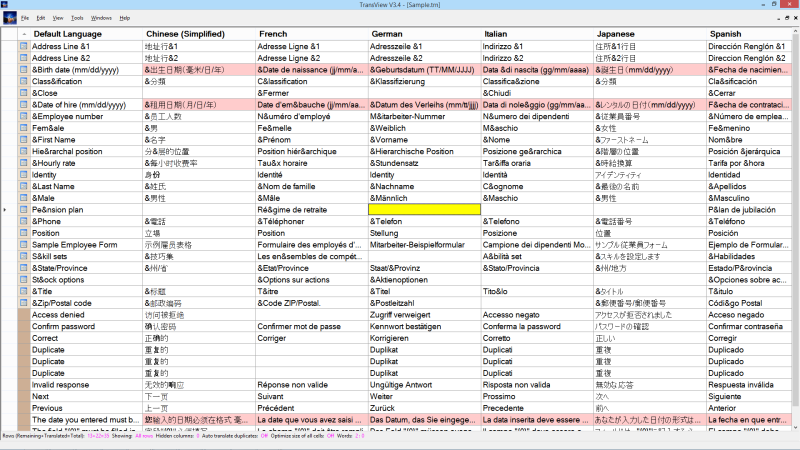The height and width of the screenshot is (450, 800).
Task: Open the File menu
Action: (24, 18)
